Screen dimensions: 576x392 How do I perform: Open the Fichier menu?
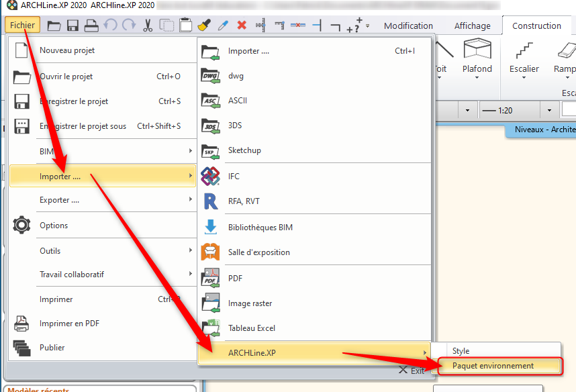(x=22, y=25)
